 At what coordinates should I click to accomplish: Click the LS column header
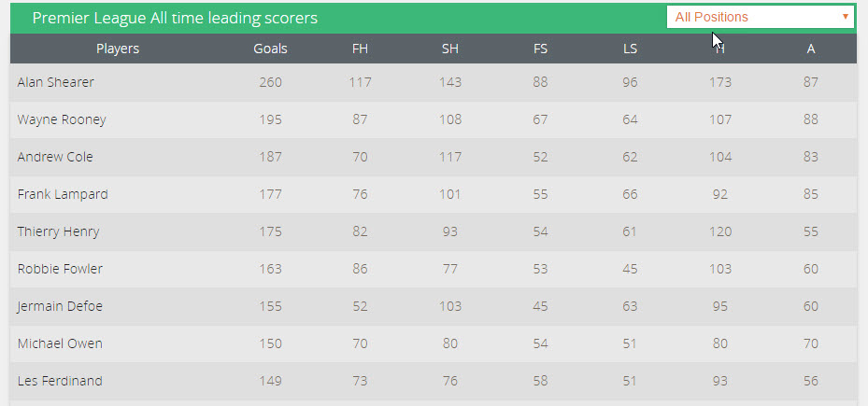[x=630, y=49]
